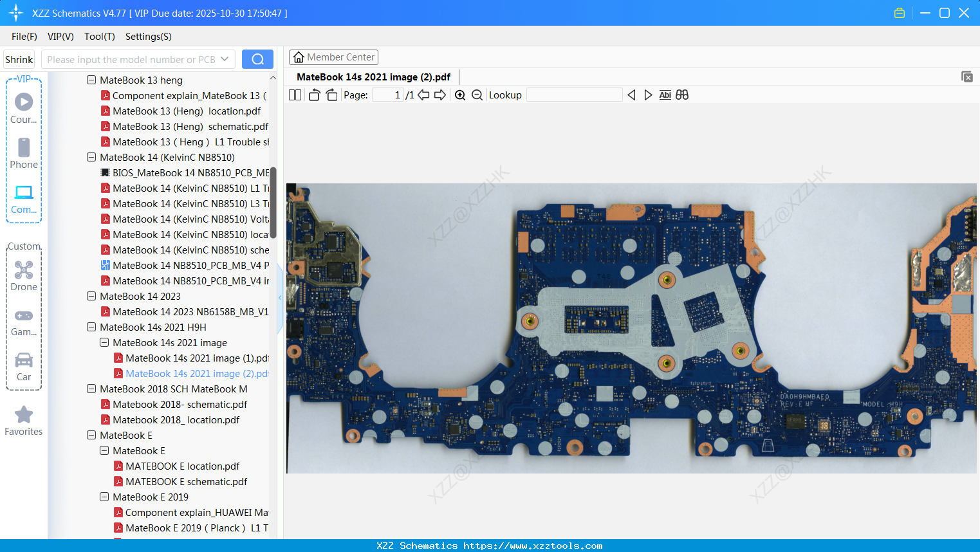This screenshot has width=980, height=552.
Task: Click the Shrink button
Action: 19,59
